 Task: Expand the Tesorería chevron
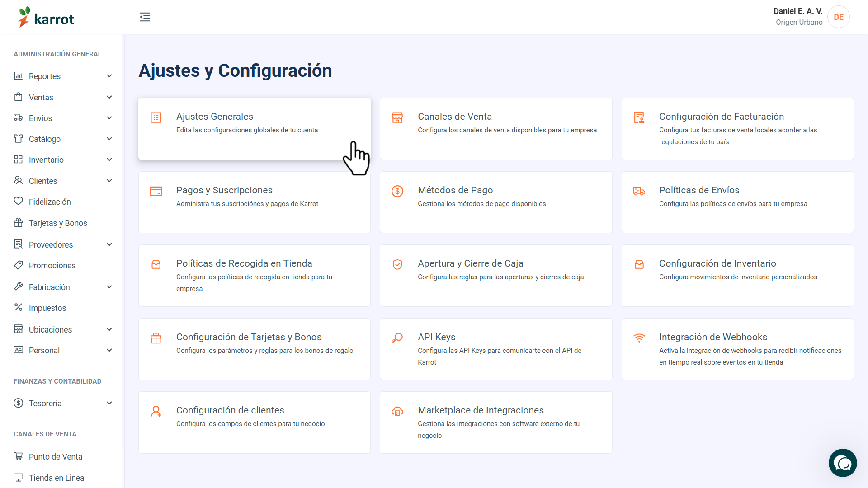(x=109, y=403)
